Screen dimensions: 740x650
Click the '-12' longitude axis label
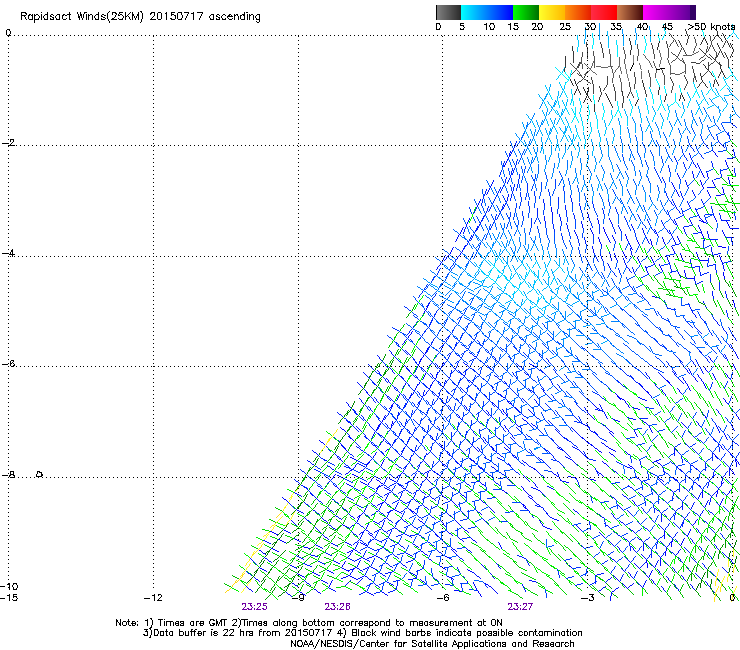point(153,598)
